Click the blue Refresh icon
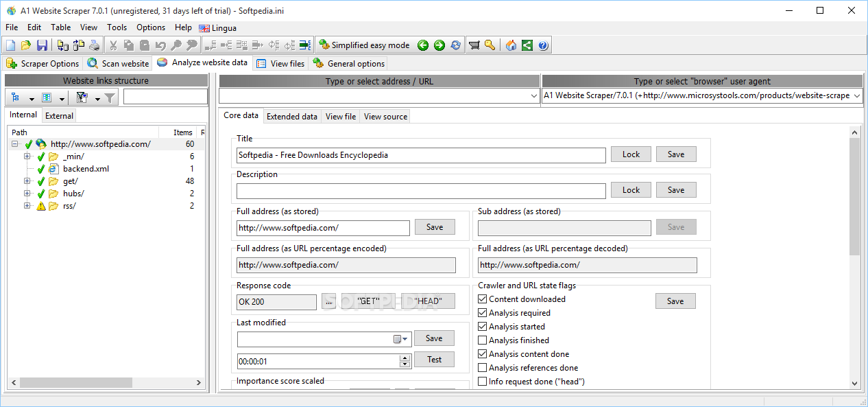 click(456, 45)
